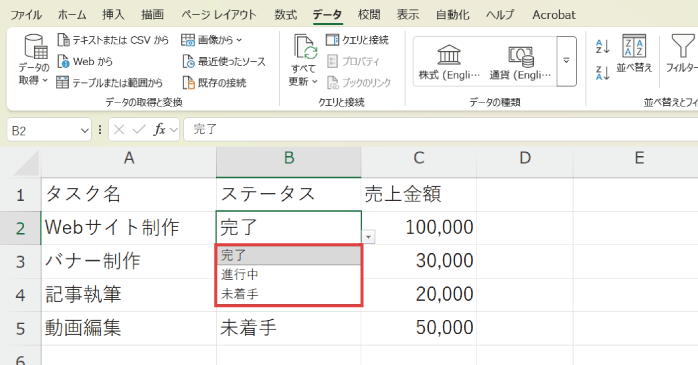Viewport: 698px width, 365px height.
Task: Switch to the 校閲 tab
Action: 369,15
